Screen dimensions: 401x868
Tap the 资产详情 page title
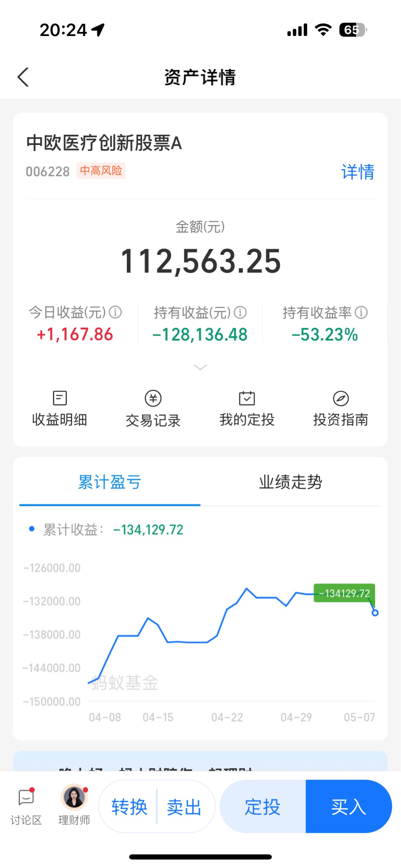[200, 77]
